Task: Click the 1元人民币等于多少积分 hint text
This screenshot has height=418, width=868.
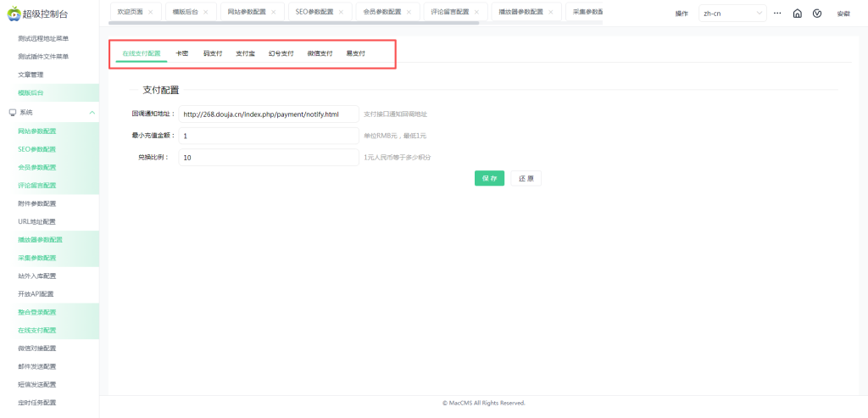Action: coord(398,158)
